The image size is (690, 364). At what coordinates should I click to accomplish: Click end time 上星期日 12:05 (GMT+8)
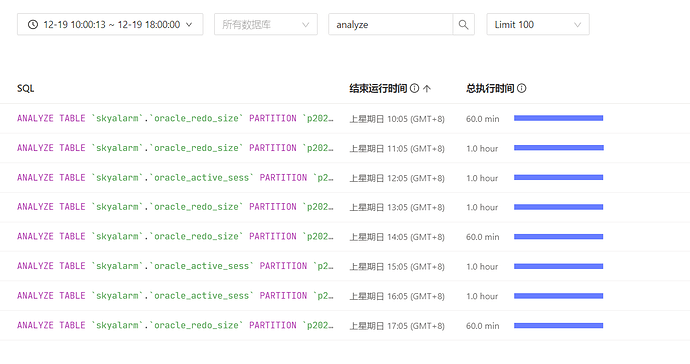point(397,178)
